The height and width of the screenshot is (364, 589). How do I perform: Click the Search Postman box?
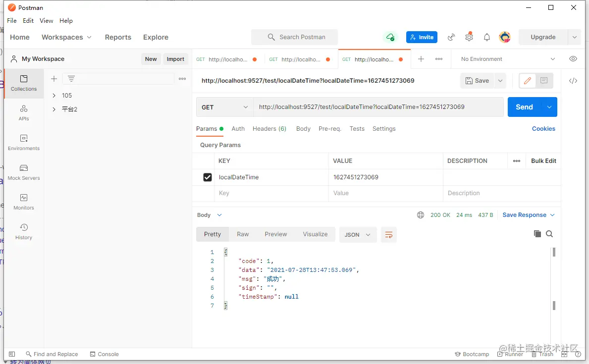pos(294,37)
